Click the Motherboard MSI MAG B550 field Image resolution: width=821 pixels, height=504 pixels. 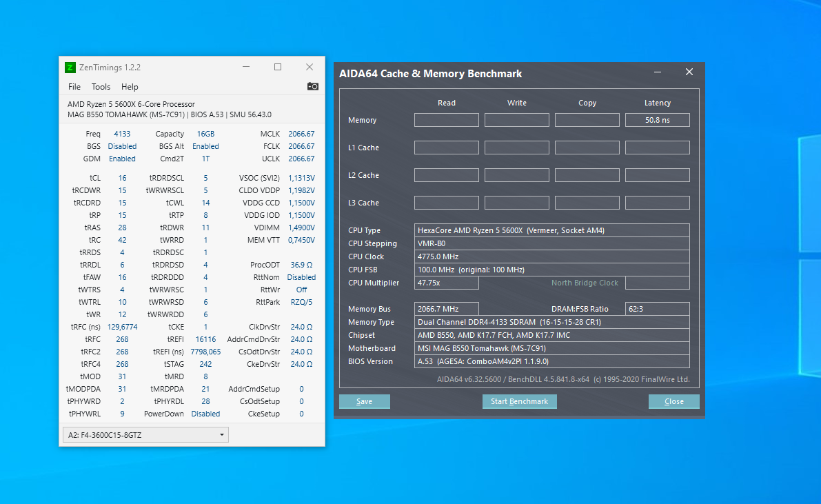click(552, 348)
